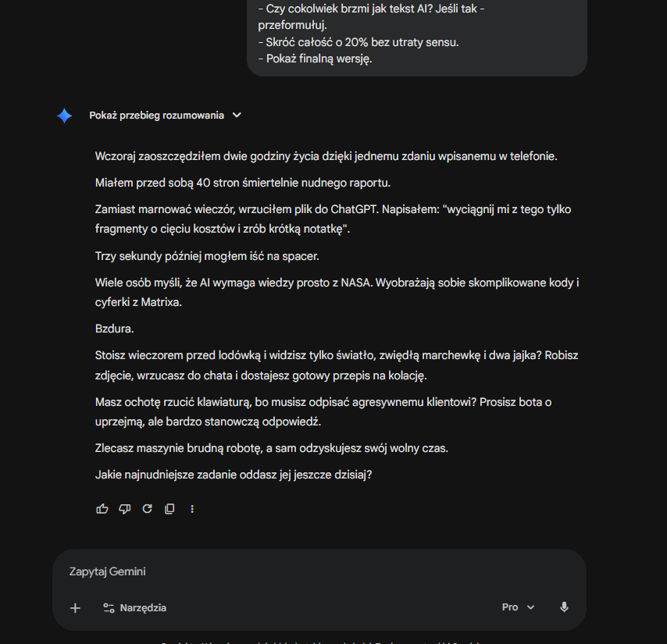
Task: Click the closing question 'Jakie najnudniejsze zadanie'
Action: point(234,475)
